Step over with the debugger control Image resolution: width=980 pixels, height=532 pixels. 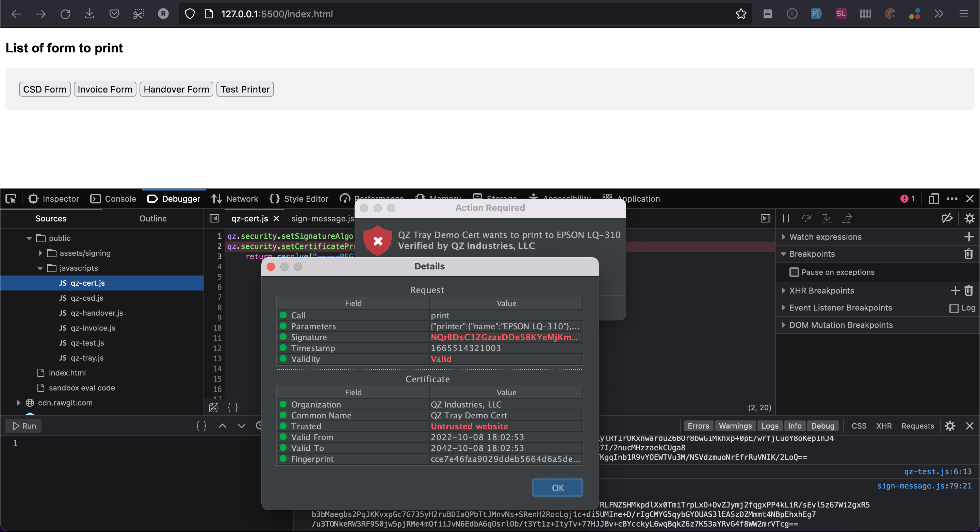(807, 218)
